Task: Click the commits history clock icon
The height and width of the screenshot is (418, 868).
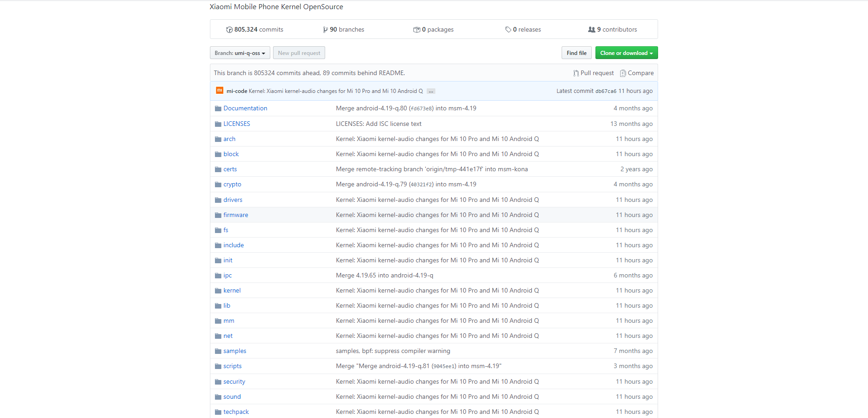Action: click(229, 30)
